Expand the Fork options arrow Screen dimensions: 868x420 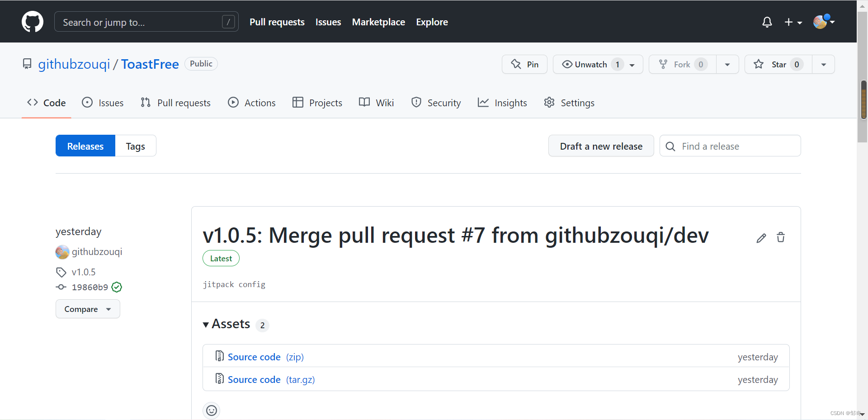pos(727,64)
